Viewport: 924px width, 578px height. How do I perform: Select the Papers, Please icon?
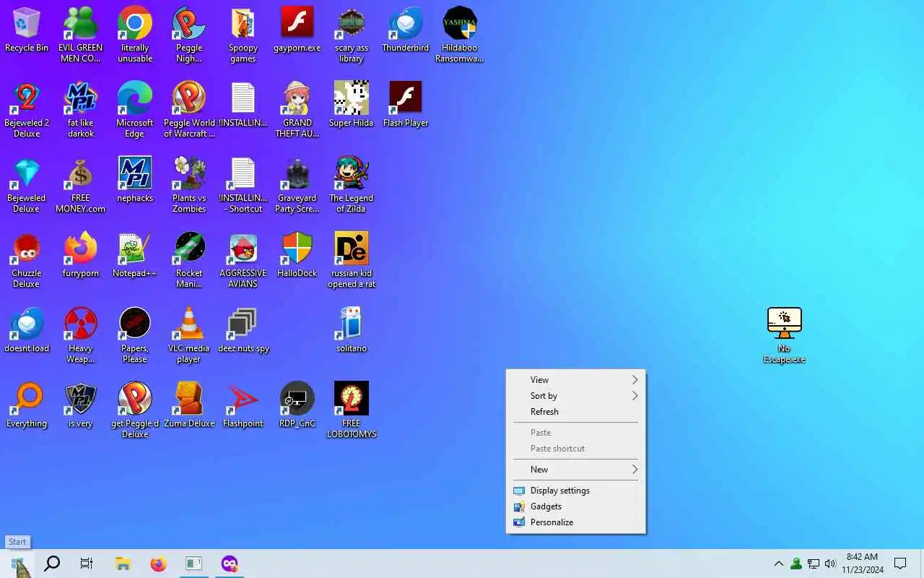point(135,335)
